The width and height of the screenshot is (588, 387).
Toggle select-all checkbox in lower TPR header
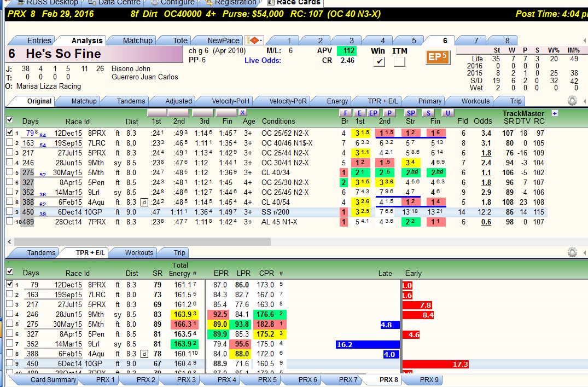10,271
